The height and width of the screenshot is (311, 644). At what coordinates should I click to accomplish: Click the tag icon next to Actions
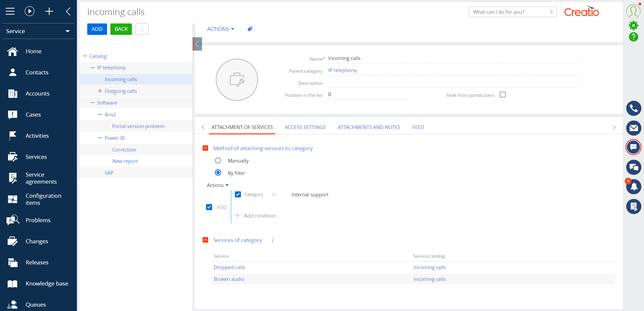click(250, 29)
